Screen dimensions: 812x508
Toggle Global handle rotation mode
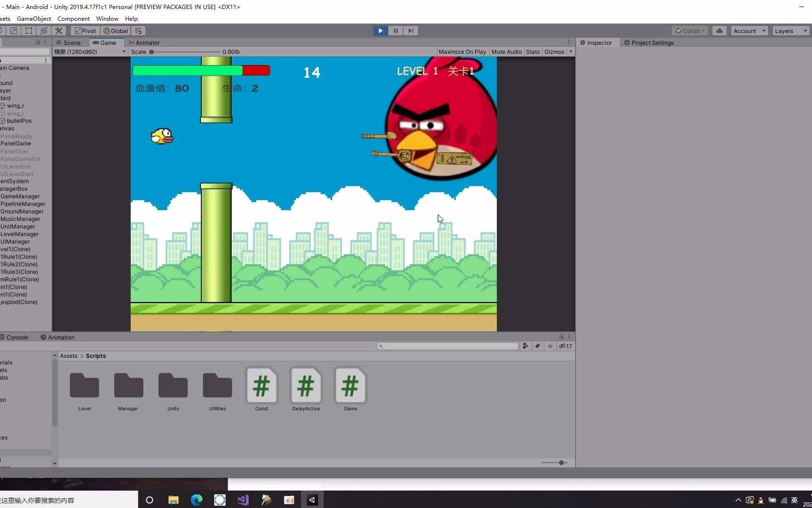[x=116, y=31]
